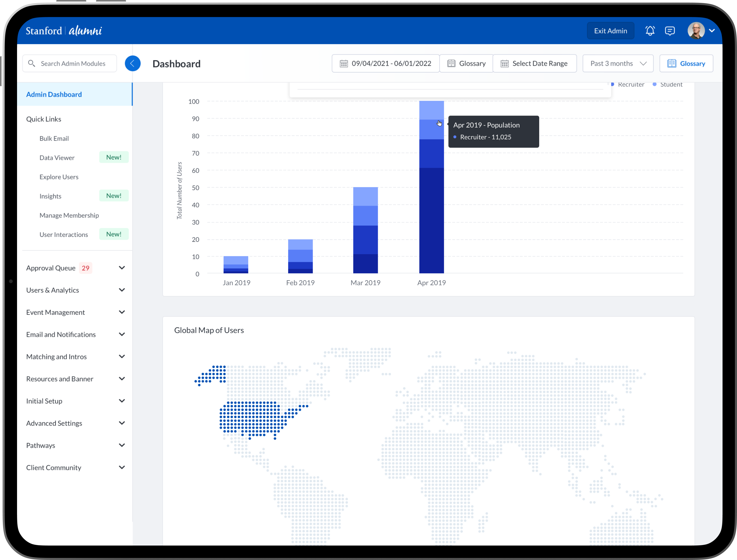Click the Stanford alumni logo
737x560 pixels.
64,31
